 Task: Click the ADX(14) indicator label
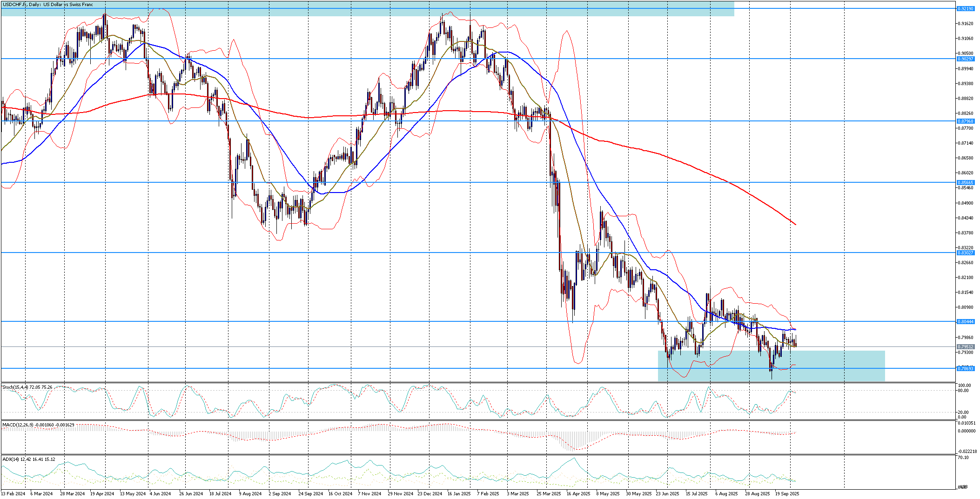(29, 459)
